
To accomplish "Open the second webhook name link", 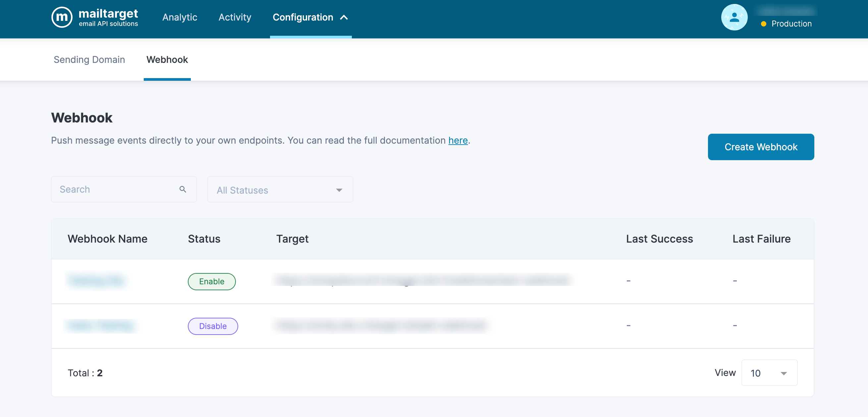I will point(100,325).
